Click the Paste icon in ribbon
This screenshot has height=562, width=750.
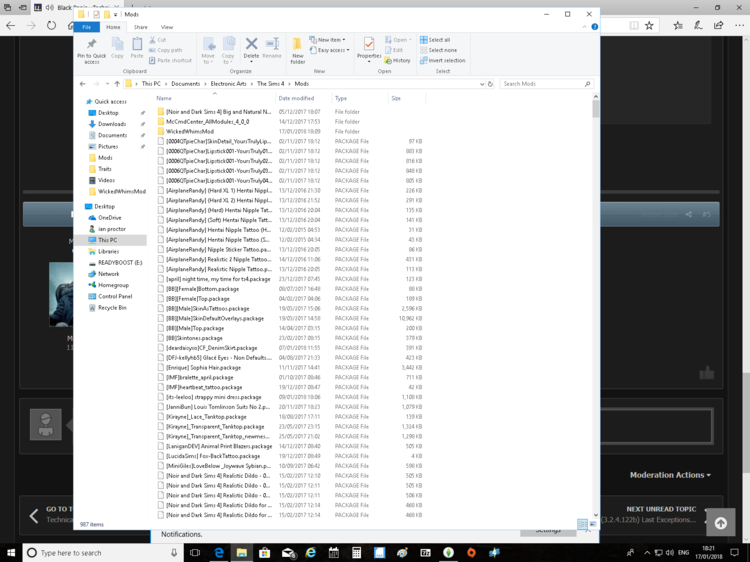[x=137, y=44]
